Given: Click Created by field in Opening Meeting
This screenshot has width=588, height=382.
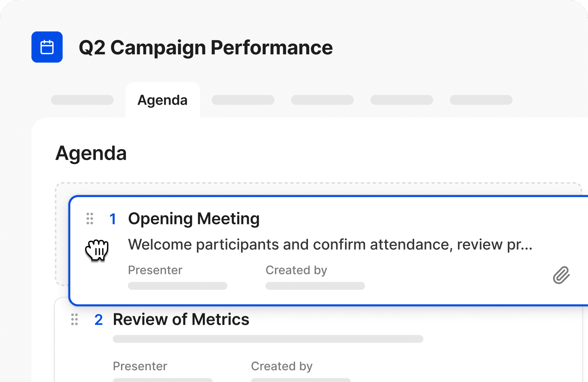Looking at the screenshot, I should (x=315, y=277).
